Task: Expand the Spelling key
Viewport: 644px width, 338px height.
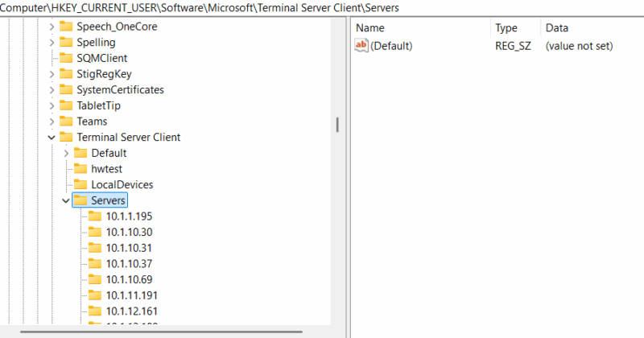Action: coord(52,43)
